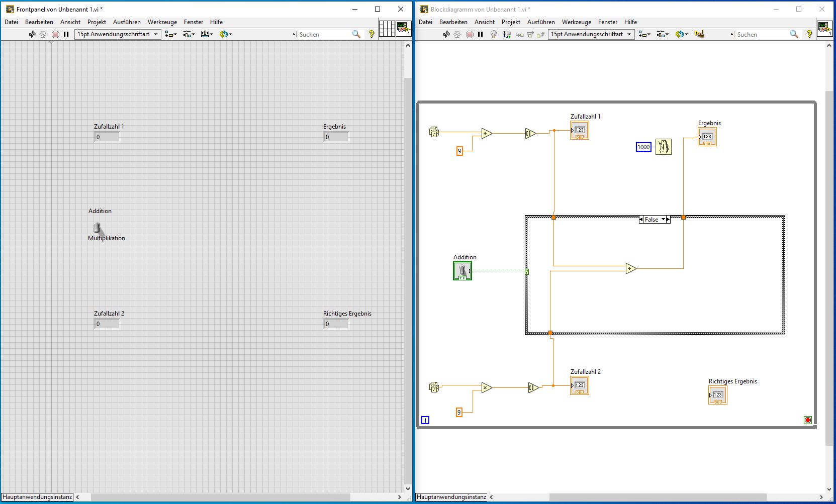Image resolution: width=836 pixels, height=504 pixels.
Task: Click the Clean Up Diagram icon
Action: point(699,34)
